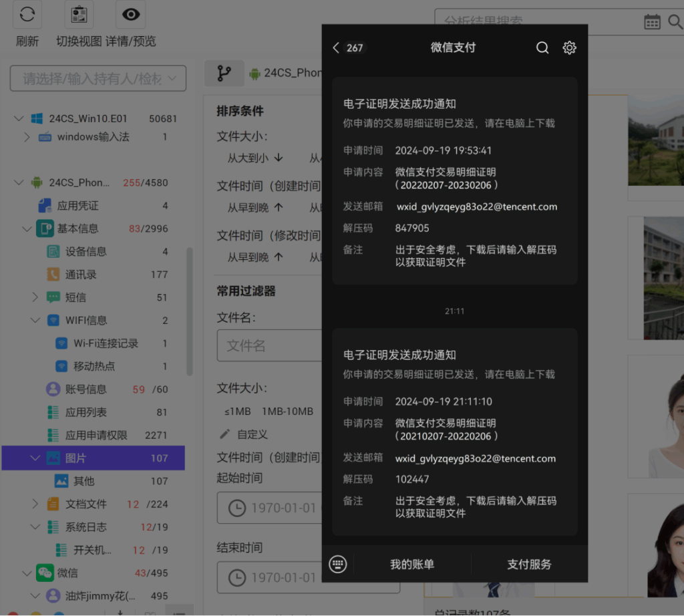Click the 刷新 refresh icon

27,14
